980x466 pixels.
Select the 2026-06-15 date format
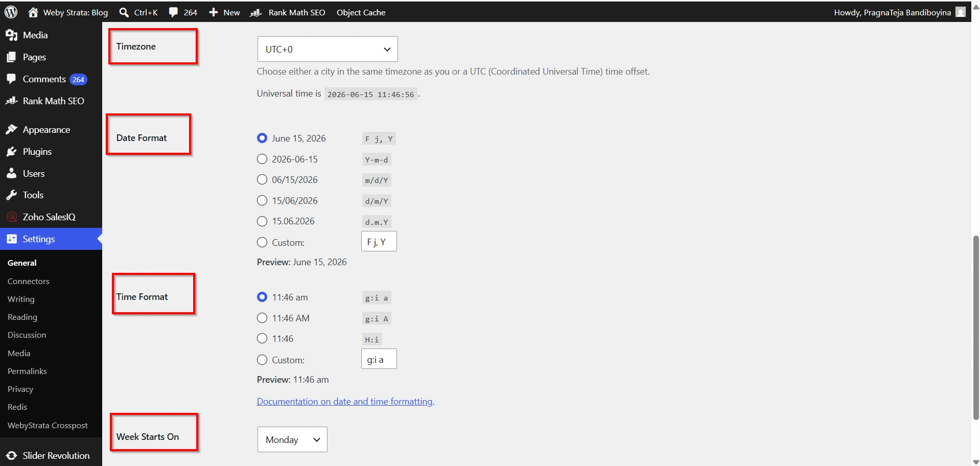[262, 159]
